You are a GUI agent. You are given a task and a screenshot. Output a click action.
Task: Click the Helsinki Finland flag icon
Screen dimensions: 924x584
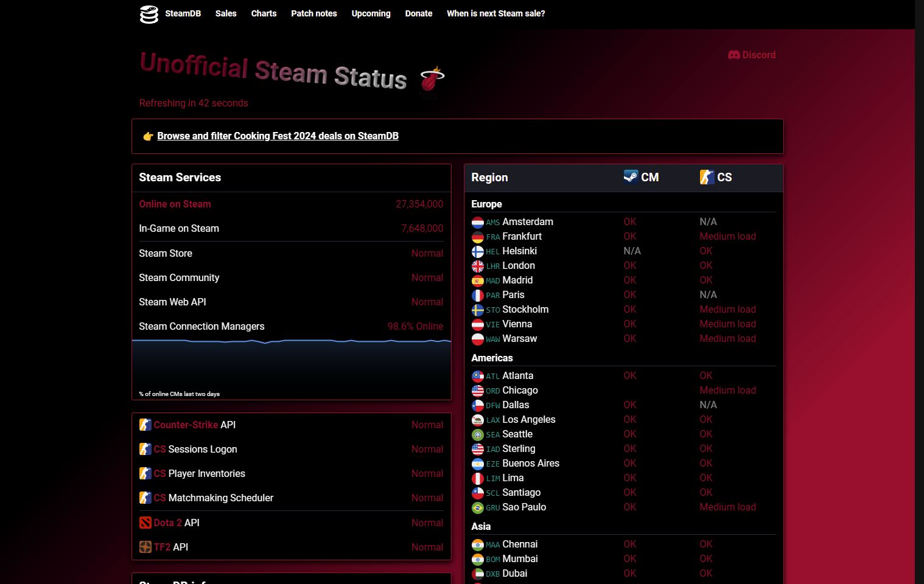coord(478,251)
